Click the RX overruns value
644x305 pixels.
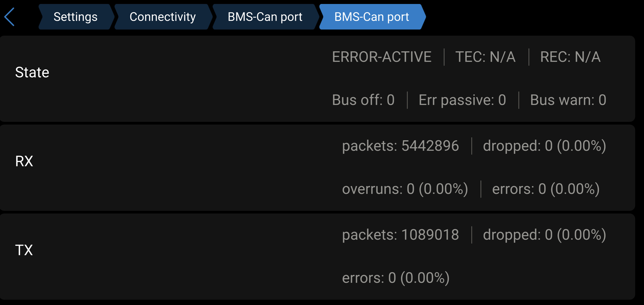coord(405,189)
